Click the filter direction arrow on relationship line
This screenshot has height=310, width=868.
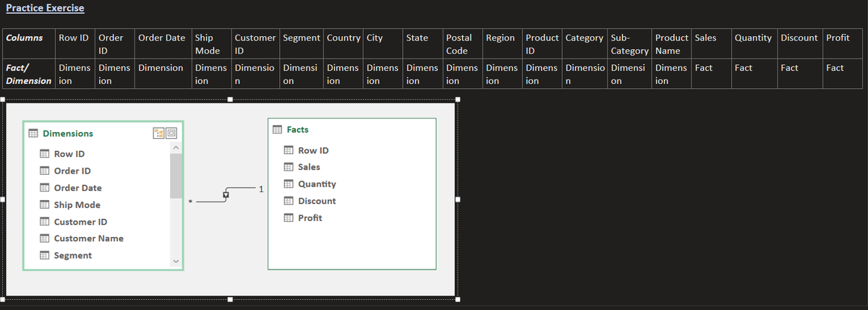click(x=226, y=195)
